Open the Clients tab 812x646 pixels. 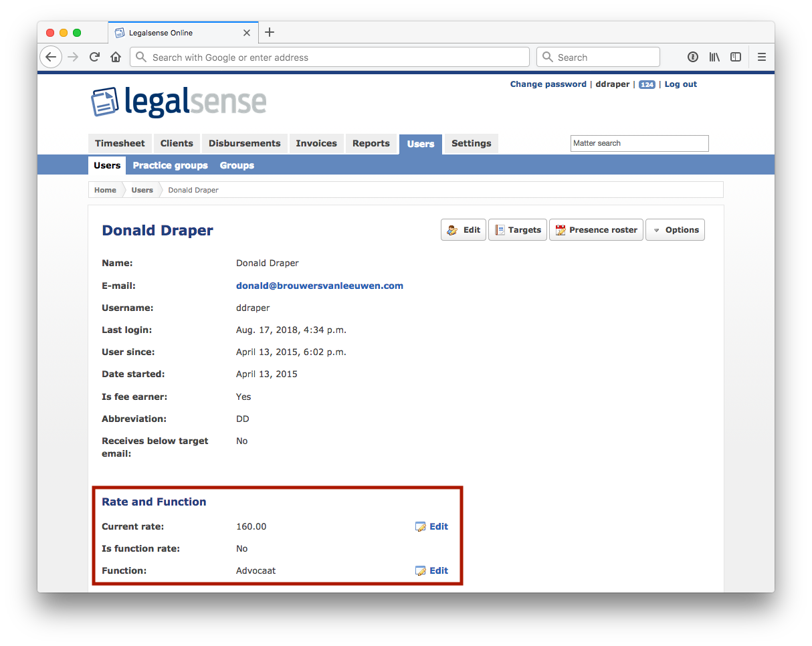(x=177, y=143)
